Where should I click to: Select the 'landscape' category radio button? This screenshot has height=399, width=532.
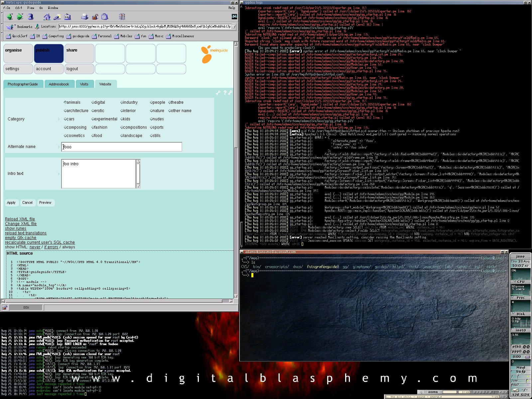[122, 136]
